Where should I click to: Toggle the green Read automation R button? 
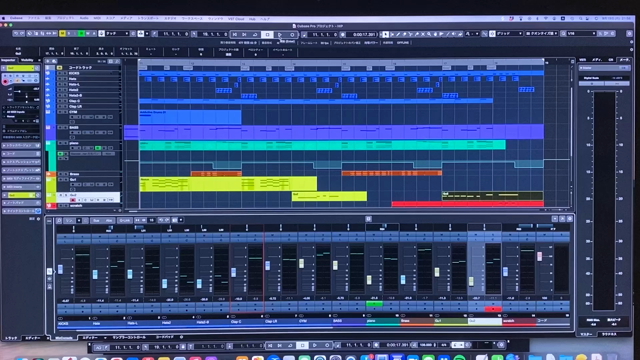click(x=82, y=33)
